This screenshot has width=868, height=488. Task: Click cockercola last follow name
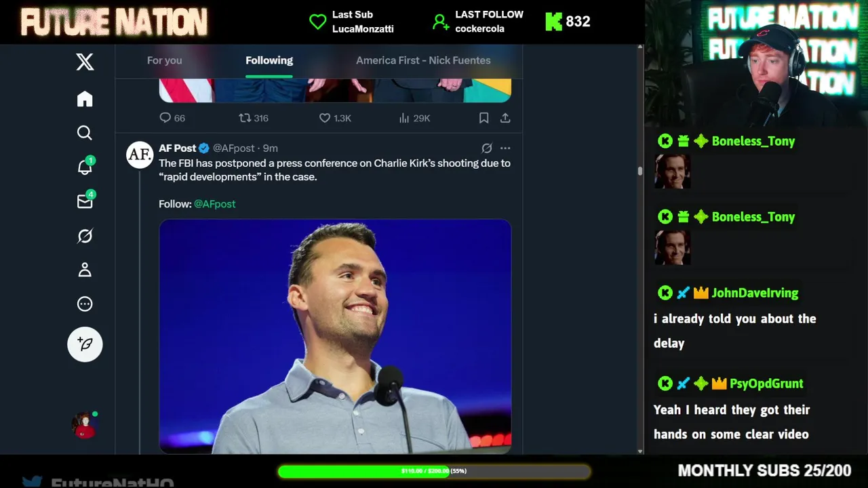(479, 28)
